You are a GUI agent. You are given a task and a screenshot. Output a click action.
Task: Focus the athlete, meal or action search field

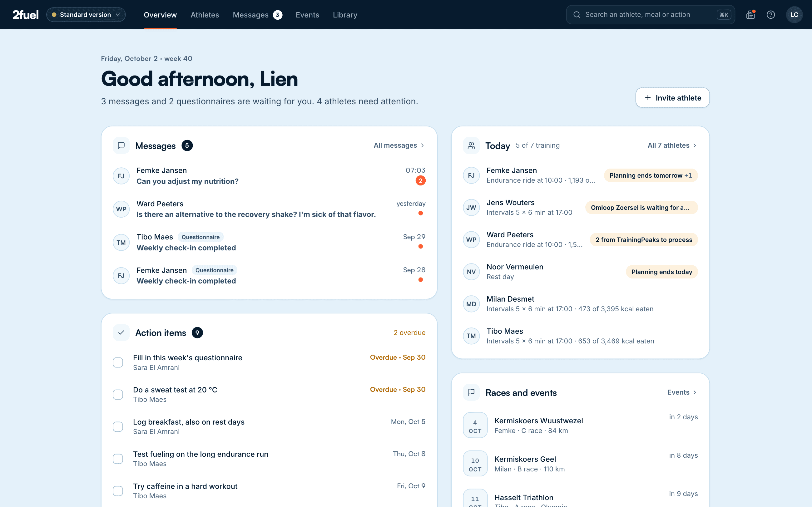pos(650,15)
